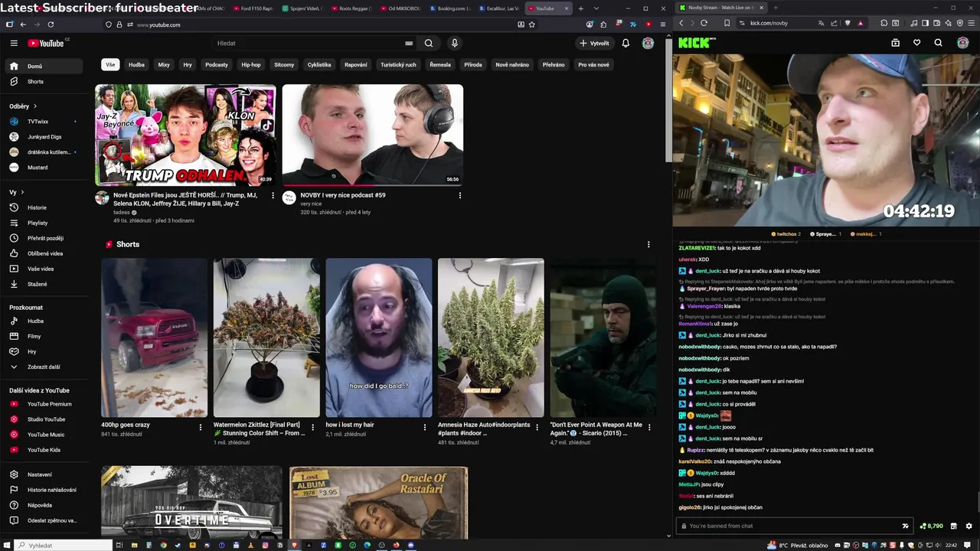Click the YouTube logo in the header
Image resolution: width=980 pixels, height=551 pixels.
pos(47,43)
